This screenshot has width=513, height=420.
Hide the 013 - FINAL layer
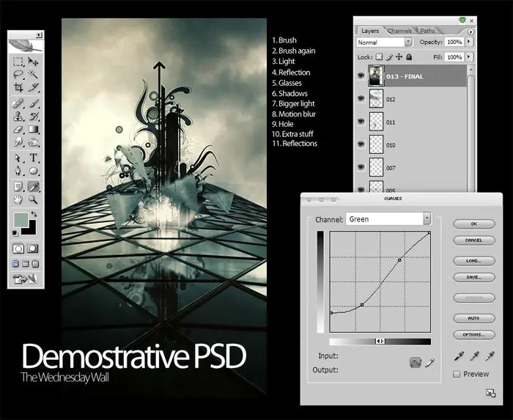pyautogui.click(x=361, y=76)
